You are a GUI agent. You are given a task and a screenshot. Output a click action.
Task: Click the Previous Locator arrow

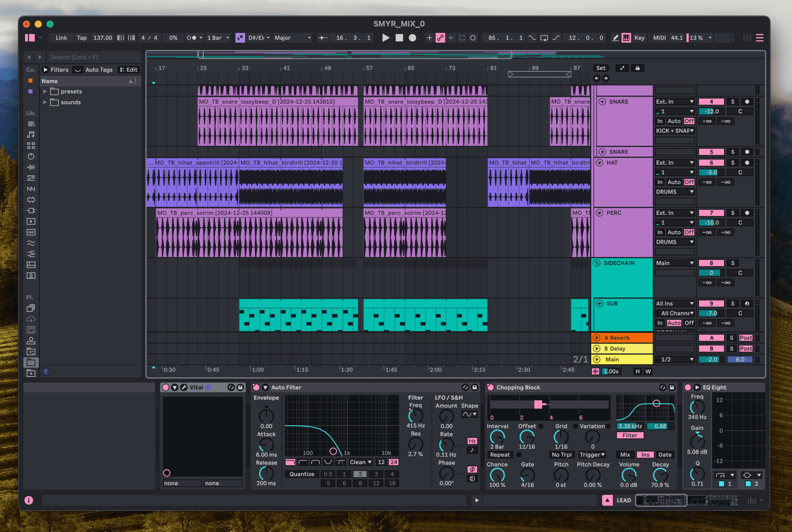pyautogui.click(x=596, y=78)
